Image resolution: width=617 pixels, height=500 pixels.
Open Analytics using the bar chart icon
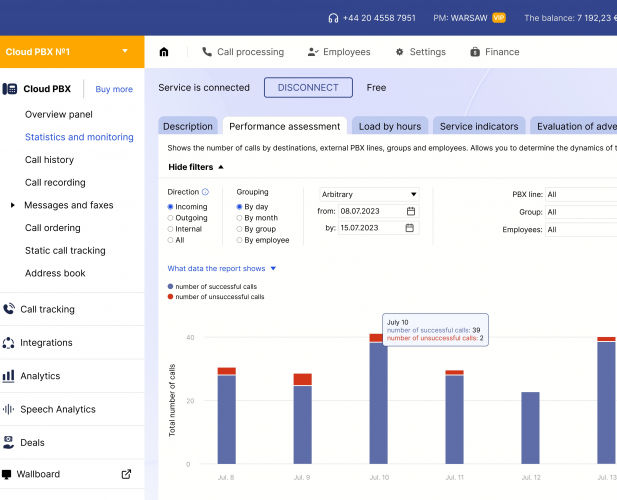(x=9, y=376)
